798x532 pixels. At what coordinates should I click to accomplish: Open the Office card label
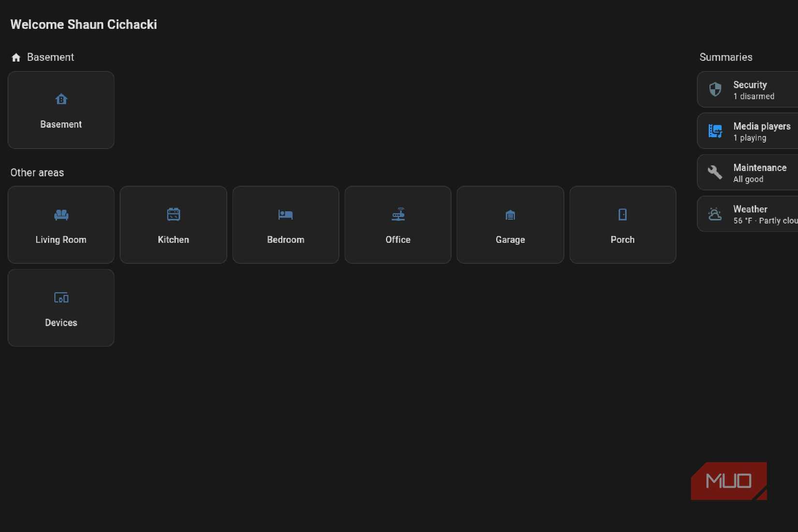pos(398,239)
